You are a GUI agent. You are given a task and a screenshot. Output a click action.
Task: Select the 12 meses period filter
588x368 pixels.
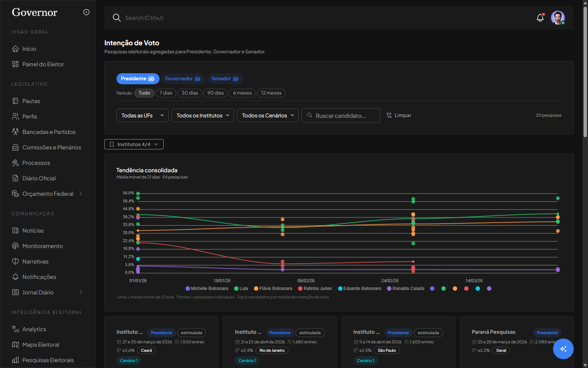[271, 93]
